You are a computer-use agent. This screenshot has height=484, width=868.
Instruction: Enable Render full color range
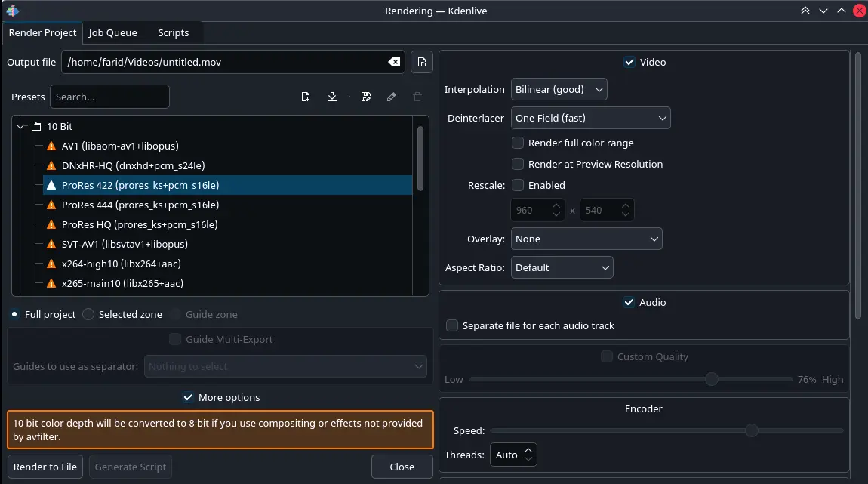518,143
